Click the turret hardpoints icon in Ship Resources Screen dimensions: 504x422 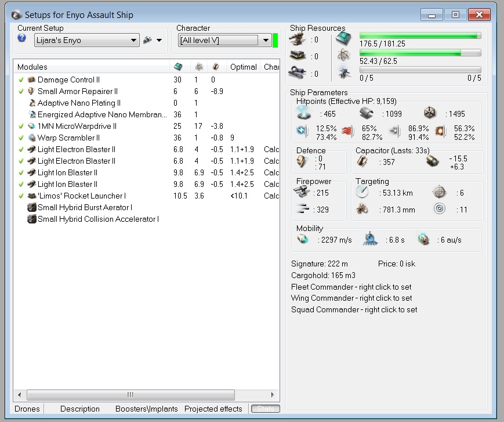click(x=298, y=39)
